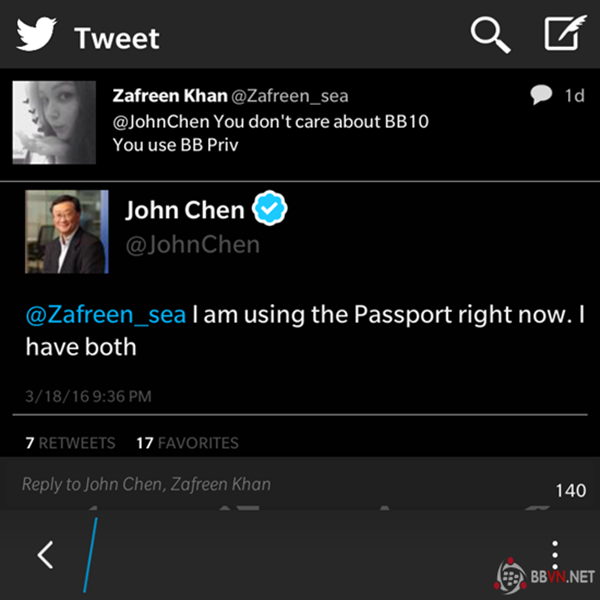Click the BBVN.NET watermark logo

pos(545,577)
